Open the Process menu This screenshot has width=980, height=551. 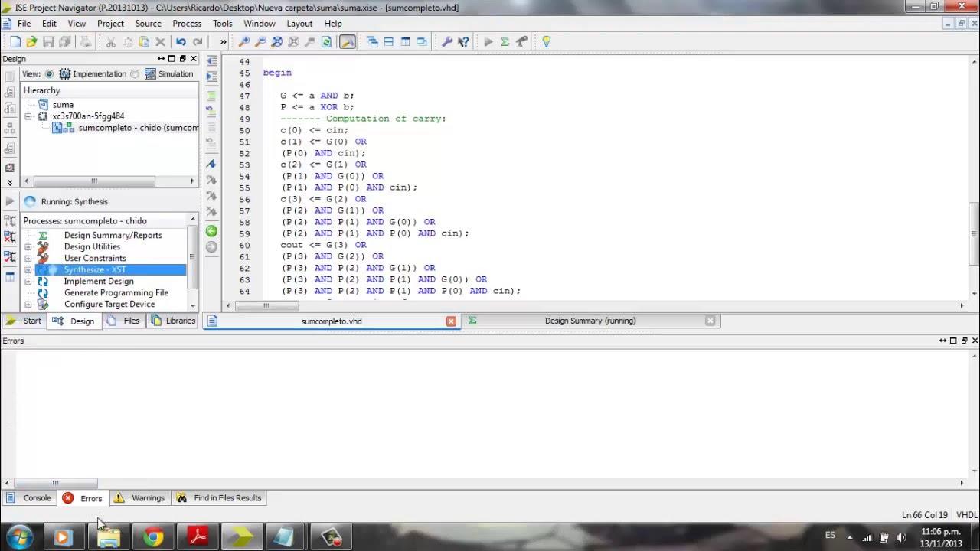[187, 24]
